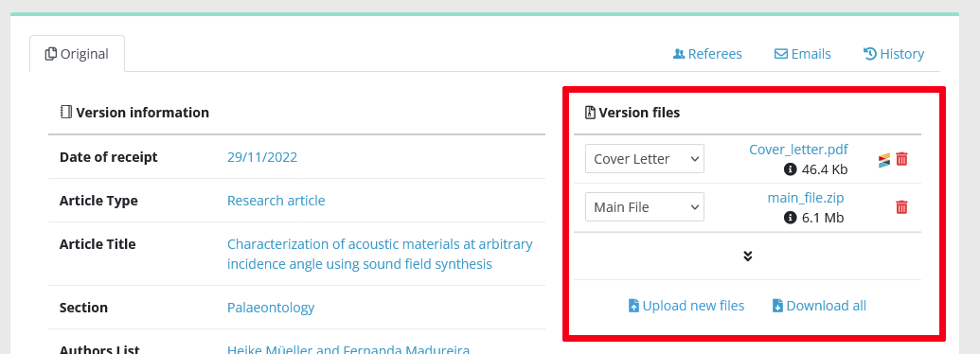This screenshot has height=354, width=980.
Task: Switch to the Original tab
Action: [77, 54]
